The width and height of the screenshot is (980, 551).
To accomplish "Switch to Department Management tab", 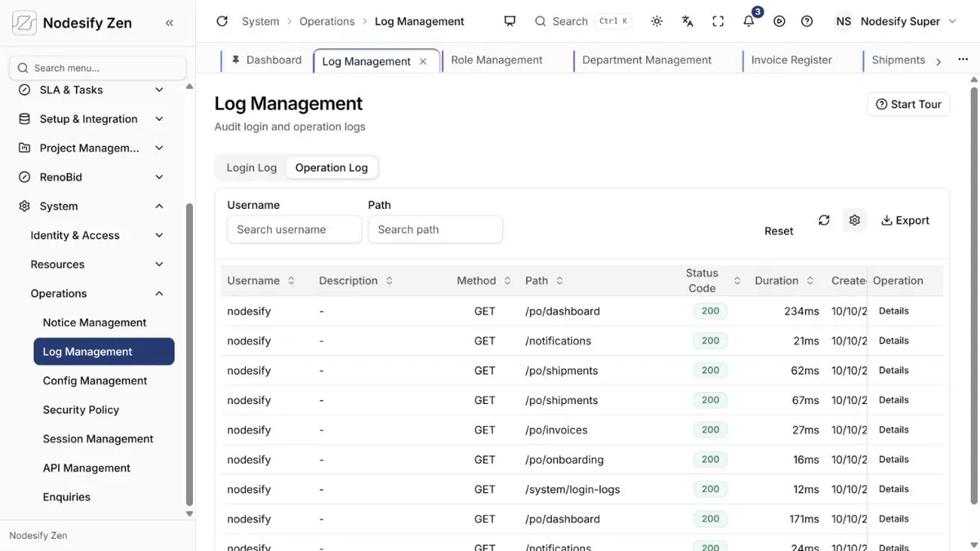I will 647,60.
